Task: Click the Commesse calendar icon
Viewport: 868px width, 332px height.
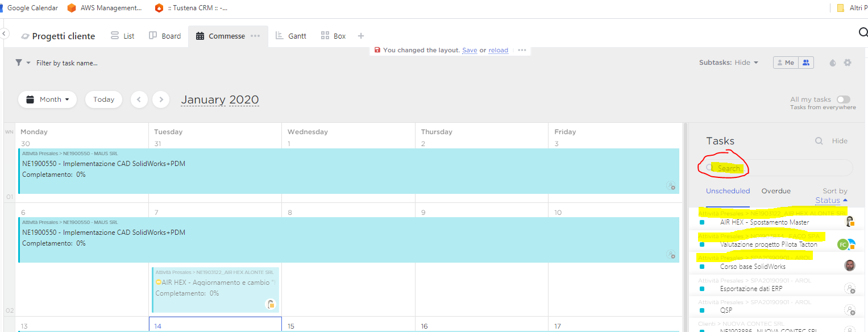Action: 200,36
